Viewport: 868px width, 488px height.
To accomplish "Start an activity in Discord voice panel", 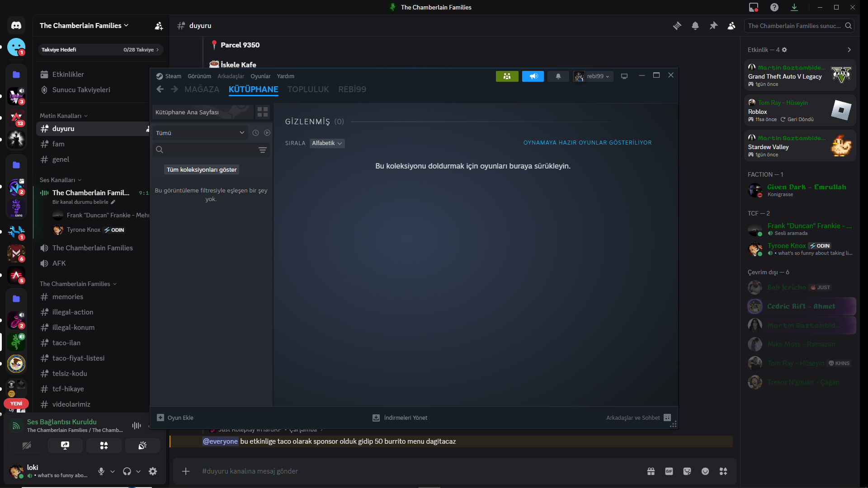I will [x=104, y=446].
